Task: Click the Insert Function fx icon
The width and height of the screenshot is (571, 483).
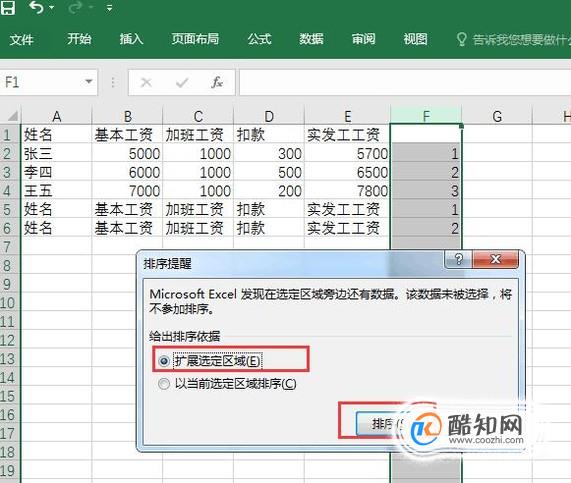Action: (217, 82)
